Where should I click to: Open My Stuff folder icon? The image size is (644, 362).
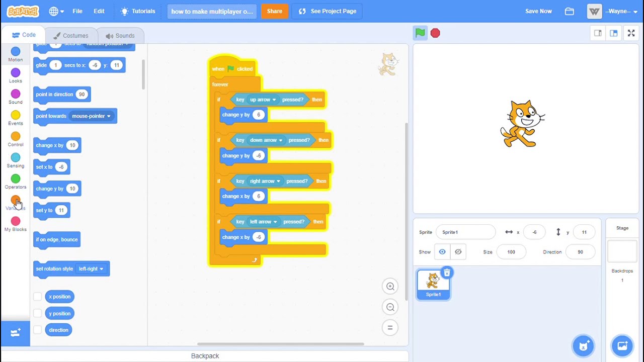click(x=570, y=11)
